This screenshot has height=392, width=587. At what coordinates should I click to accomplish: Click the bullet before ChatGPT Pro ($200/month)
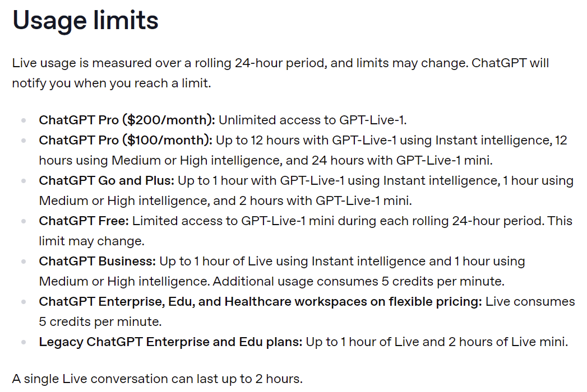tap(24, 120)
